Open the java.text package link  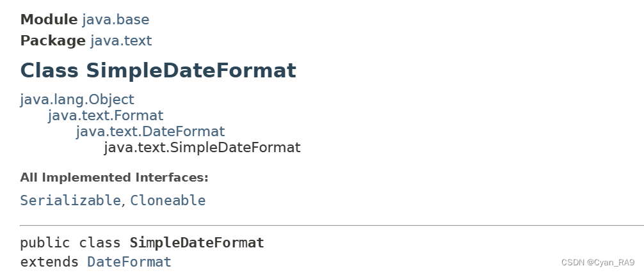coord(121,41)
